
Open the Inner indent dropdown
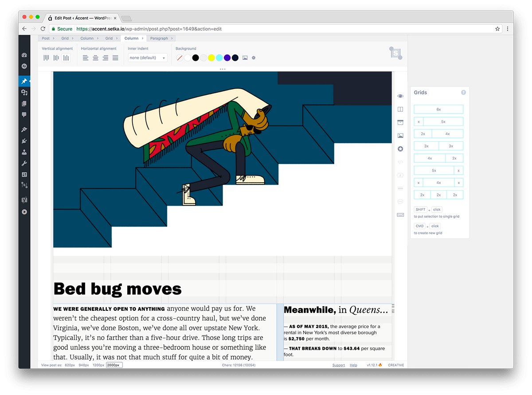148,58
